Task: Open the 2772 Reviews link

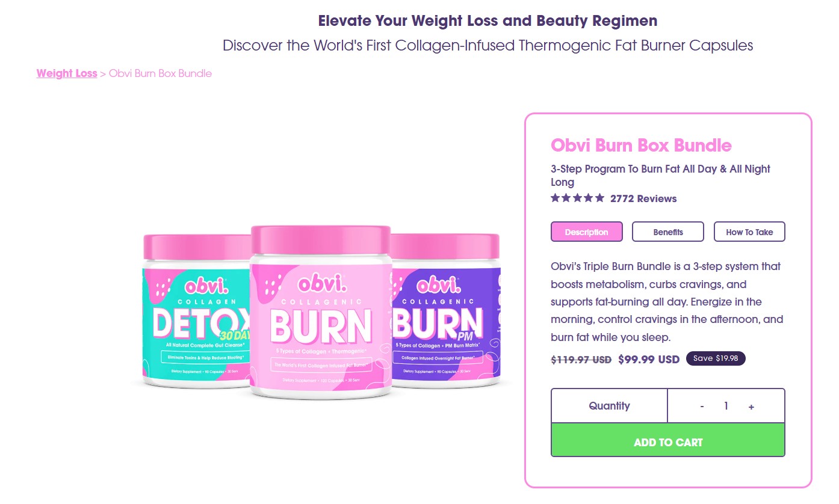Action: pyautogui.click(x=643, y=198)
